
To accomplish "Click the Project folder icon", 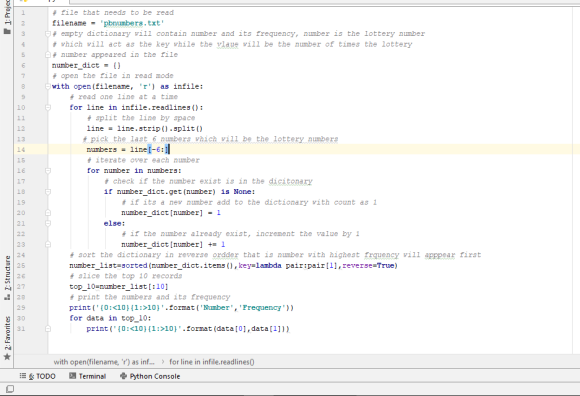I will 7,31.
